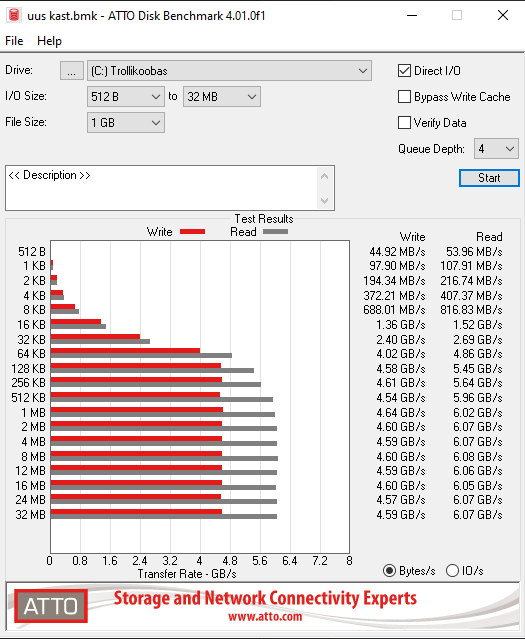Expand the Drive dropdown showing Trollikoobas
The height and width of the screenshot is (639, 525).
tap(229, 71)
